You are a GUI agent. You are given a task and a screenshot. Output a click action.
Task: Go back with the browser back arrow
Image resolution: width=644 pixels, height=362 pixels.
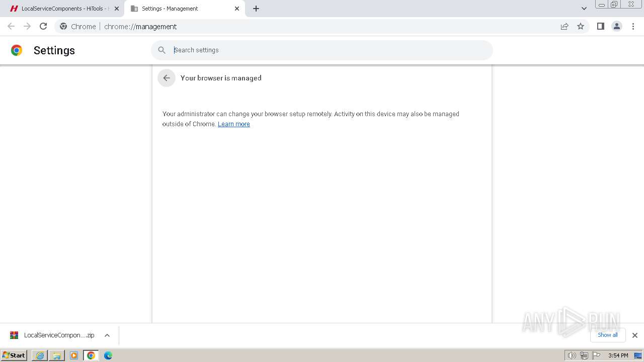[11, 26]
